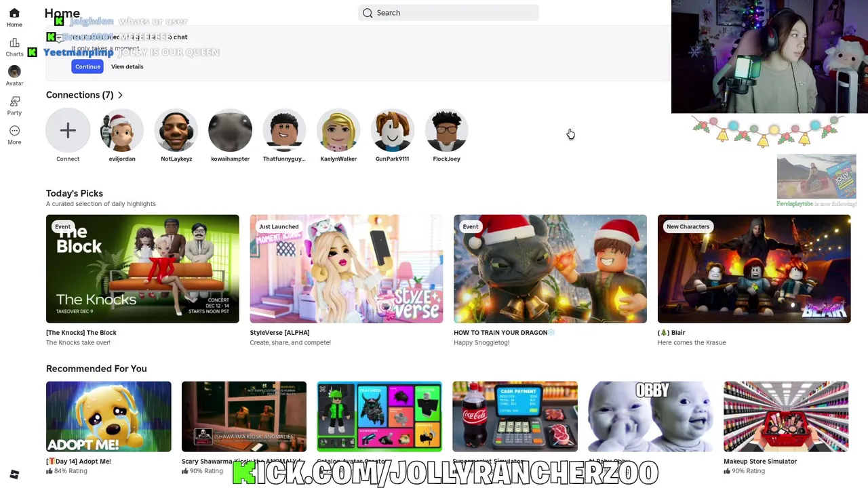This screenshot has height=488, width=868.
Task: Click the StyleVerse [ALPHA] title
Action: [279, 332]
